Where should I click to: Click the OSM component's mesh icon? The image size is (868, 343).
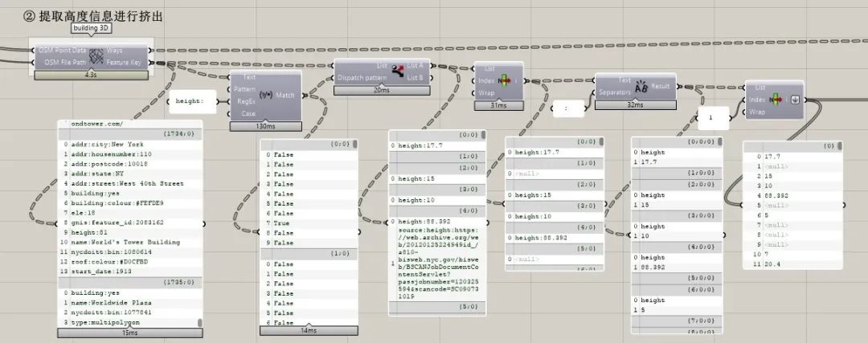(96, 56)
